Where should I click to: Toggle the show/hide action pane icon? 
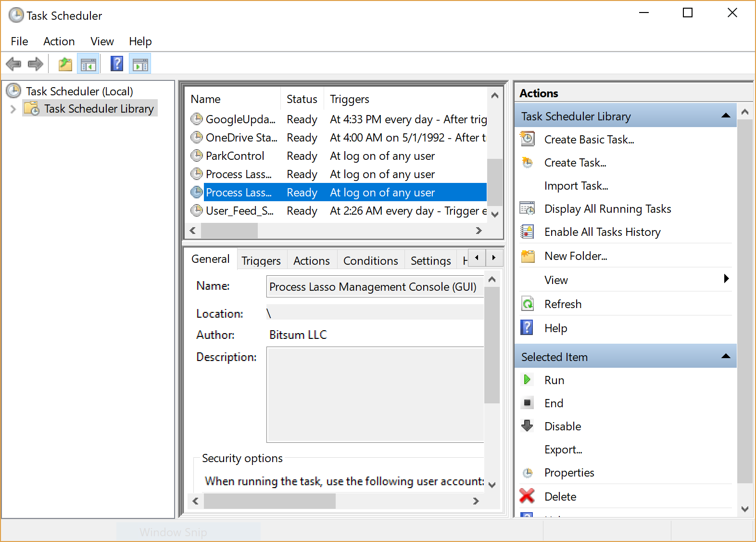pyautogui.click(x=140, y=64)
